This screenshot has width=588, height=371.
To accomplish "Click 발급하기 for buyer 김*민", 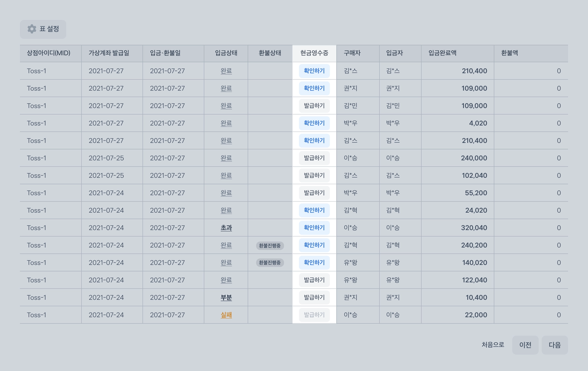I will tap(314, 106).
